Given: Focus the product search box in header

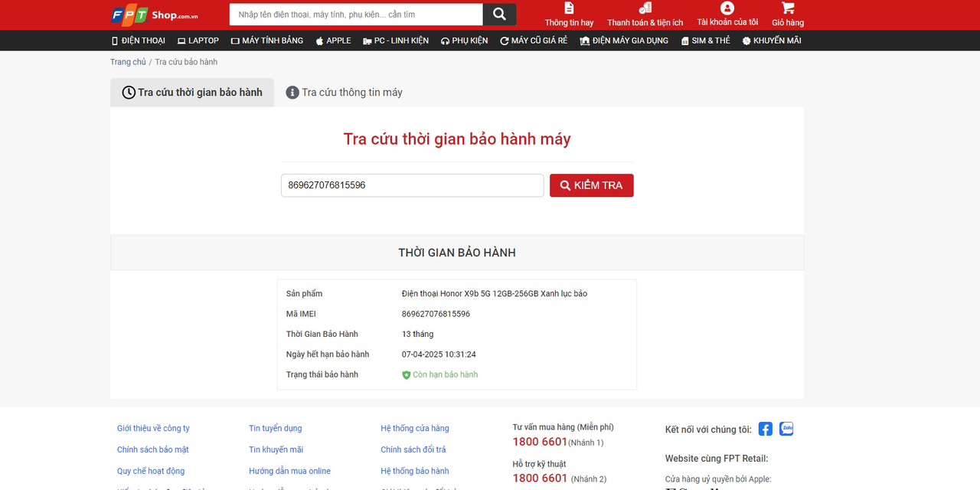Looking at the screenshot, I should (x=356, y=15).
